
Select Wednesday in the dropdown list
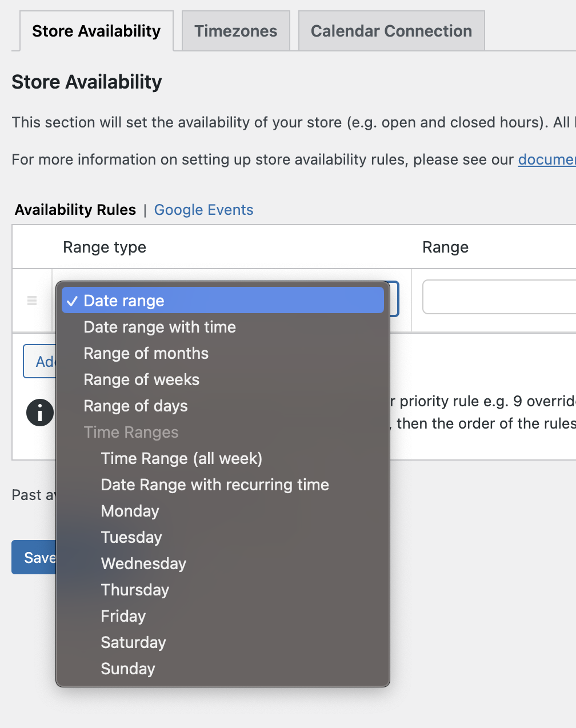coord(143,563)
